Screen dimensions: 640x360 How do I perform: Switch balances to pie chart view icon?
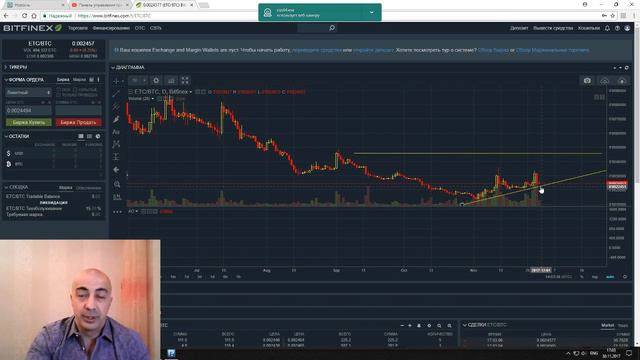(x=98, y=136)
